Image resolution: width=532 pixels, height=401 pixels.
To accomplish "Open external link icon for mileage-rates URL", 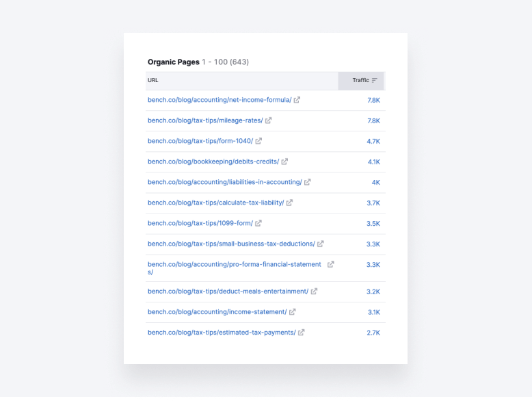I will coord(269,120).
